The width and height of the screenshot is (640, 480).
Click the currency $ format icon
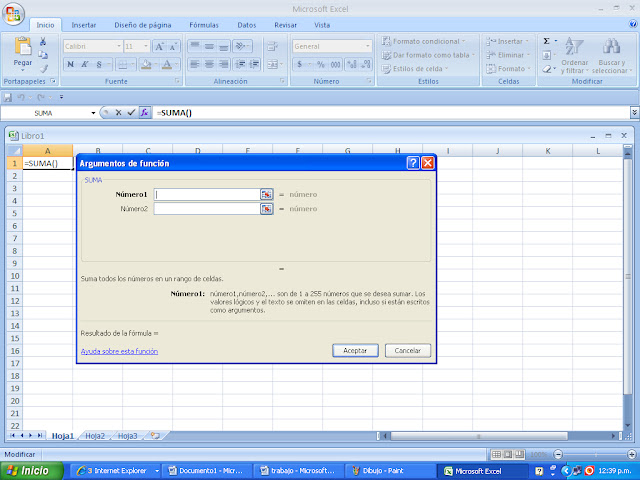pos(300,64)
